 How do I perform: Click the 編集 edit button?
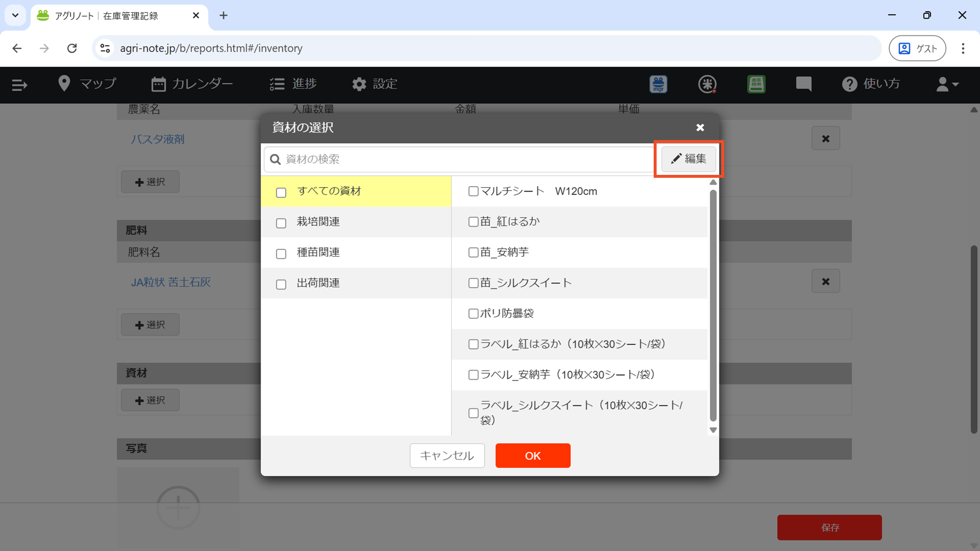point(688,159)
